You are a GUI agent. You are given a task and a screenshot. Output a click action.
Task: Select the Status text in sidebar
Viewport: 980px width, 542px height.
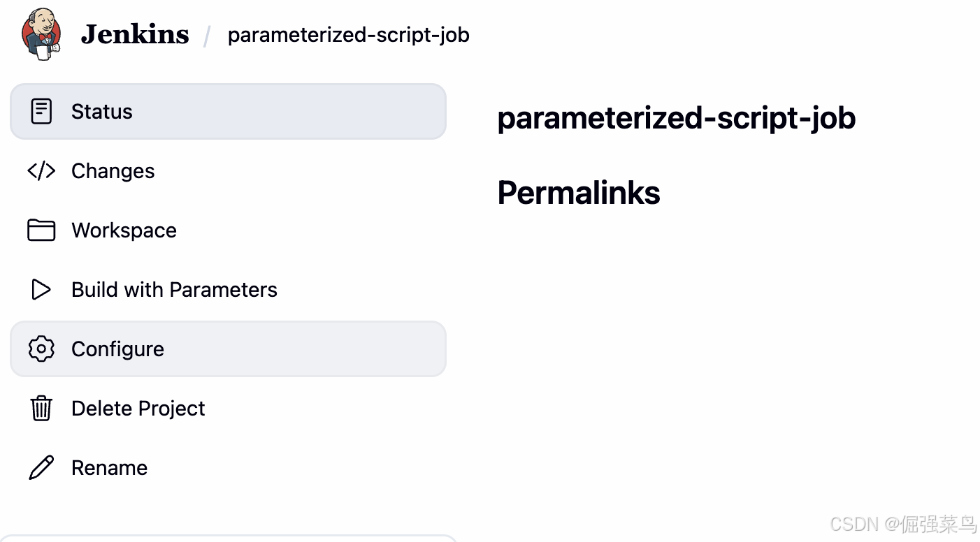(x=101, y=112)
